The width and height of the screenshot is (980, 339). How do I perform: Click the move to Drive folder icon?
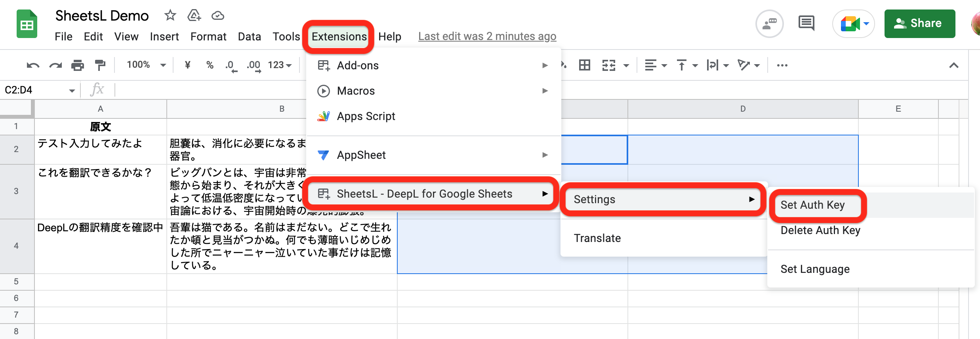194,15
